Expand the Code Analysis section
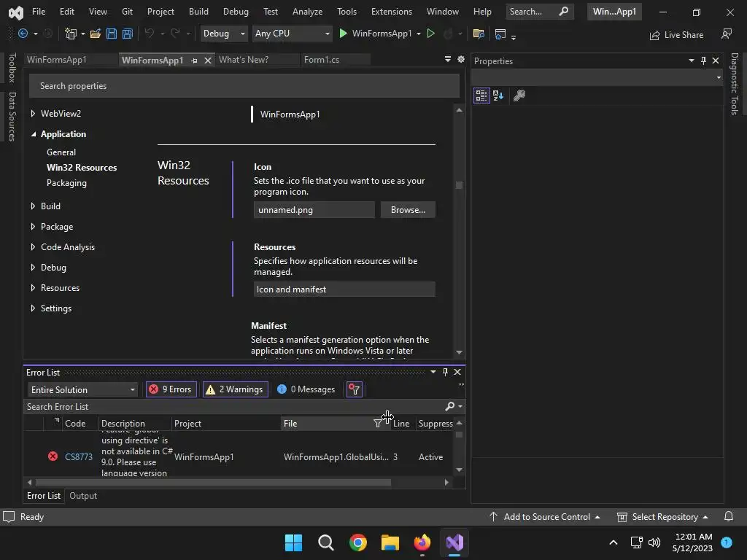Screen dimensions: 747x560 click(33, 246)
